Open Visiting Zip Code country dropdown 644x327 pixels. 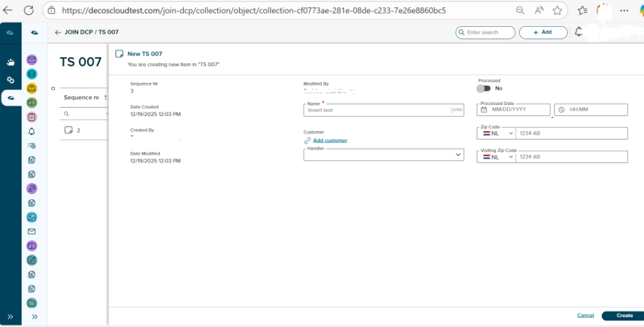click(x=496, y=157)
